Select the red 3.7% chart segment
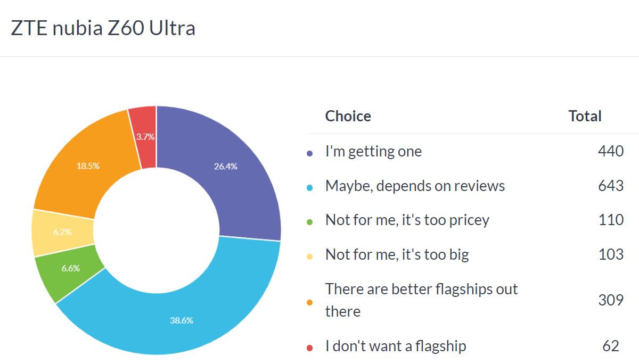Image resolution: width=639 pixels, height=364 pixels. click(x=144, y=136)
